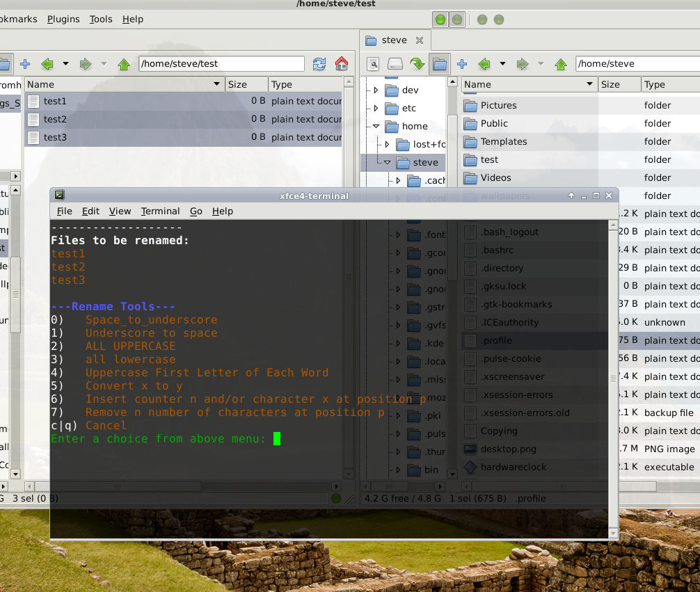Image resolution: width=700 pixels, height=592 pixels.
Task: Expand the etc folder in the tree
Action: (376, 108)
